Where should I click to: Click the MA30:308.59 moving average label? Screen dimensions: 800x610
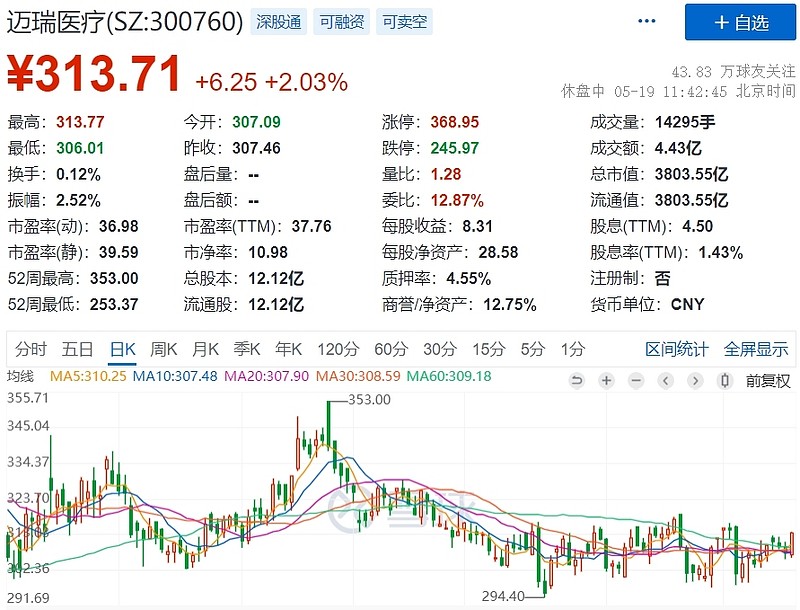coord(358,376)
